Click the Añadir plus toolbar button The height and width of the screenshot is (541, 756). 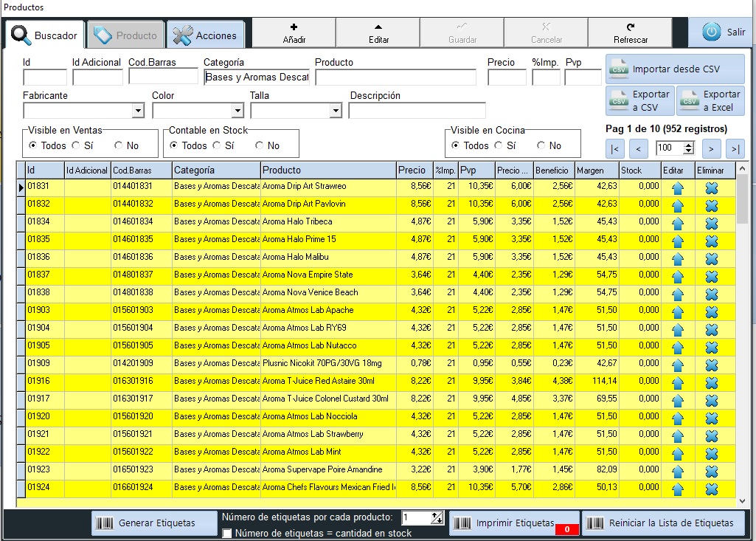[x=294, y=33]
